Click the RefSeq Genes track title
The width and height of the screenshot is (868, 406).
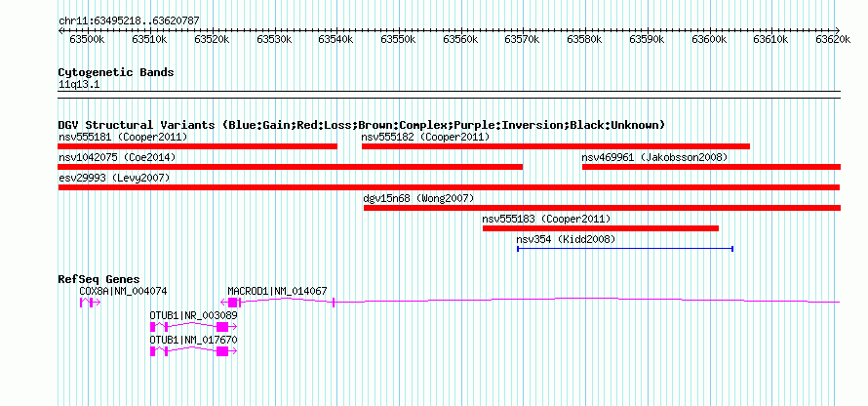(x=99, y=279)
